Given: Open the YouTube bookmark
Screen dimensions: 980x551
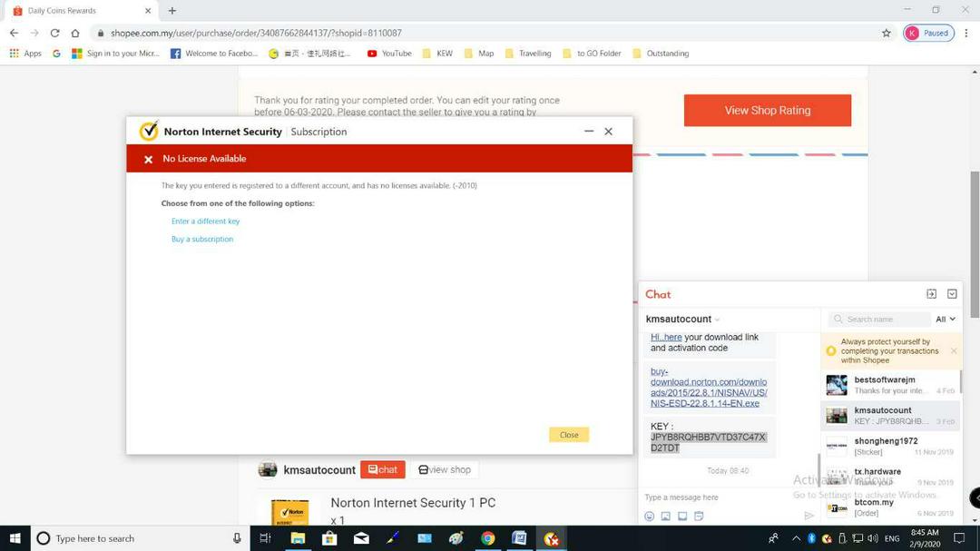Looking at the screenshot, I should (389, 54).
